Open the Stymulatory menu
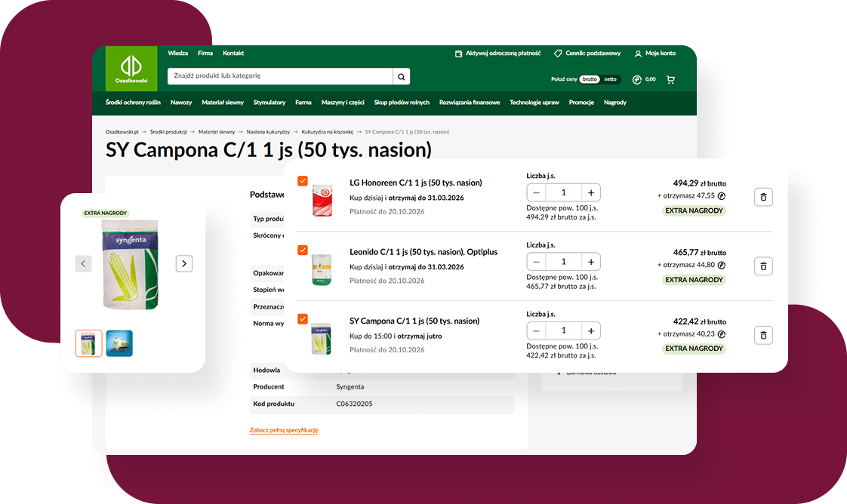The width and height of the screenshot is (847, 504). coord(269,103)
